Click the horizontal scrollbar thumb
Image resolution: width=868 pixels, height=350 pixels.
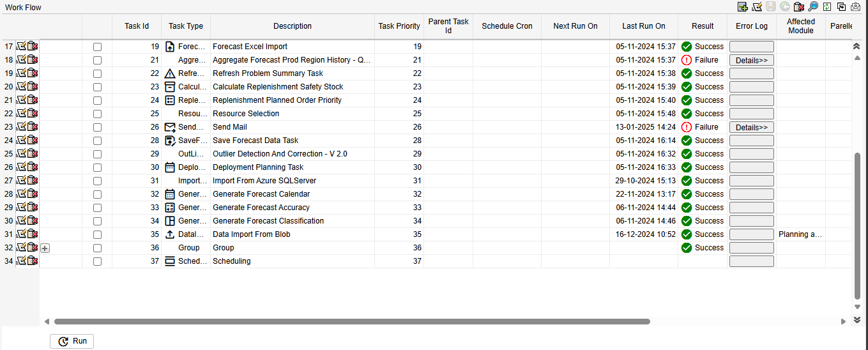pos(351,322)
